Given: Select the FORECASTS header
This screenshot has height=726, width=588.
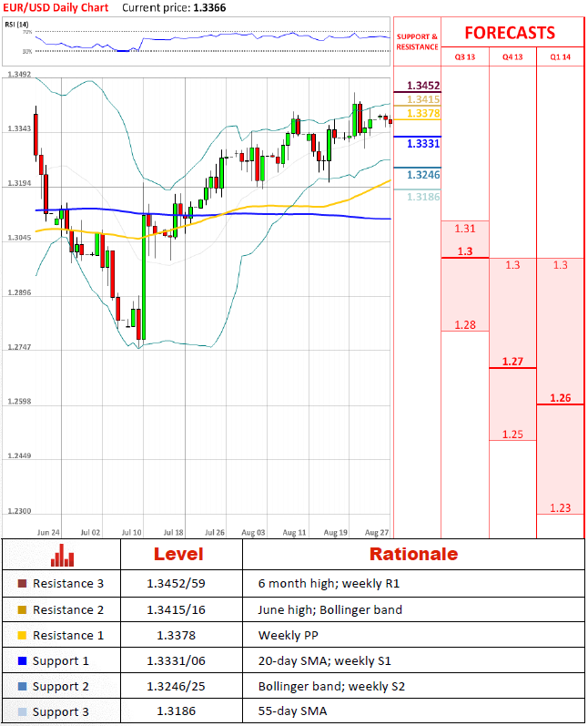Looking at the screenshot, I should pyautogui.click(x=510, y=33).
